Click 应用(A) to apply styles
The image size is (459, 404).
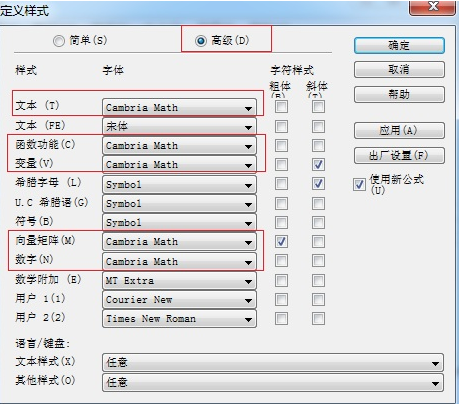pyautogui.click(x=399, y=130)
